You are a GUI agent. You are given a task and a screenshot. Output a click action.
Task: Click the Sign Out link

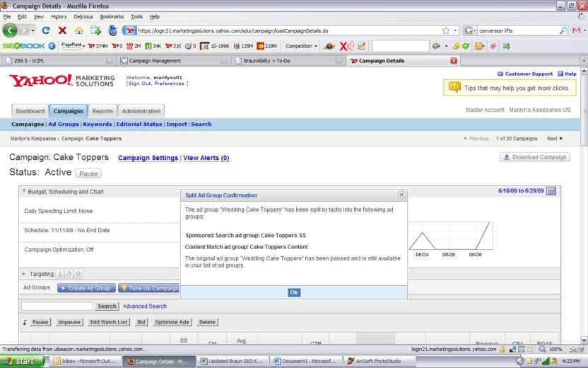coord(140,84)
